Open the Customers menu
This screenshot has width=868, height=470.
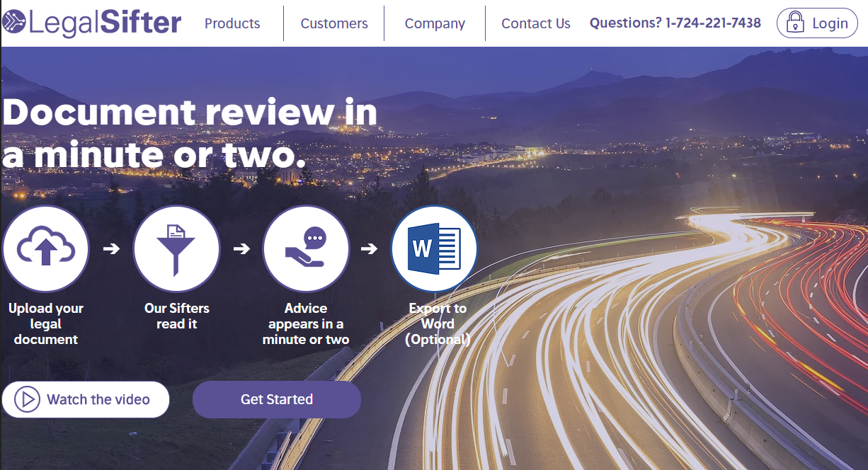coord(334,23)
